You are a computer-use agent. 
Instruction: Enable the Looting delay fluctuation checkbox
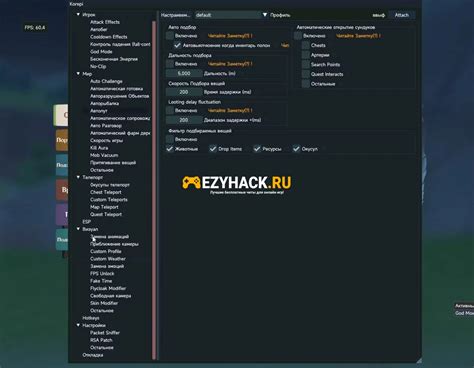[170, 110]
